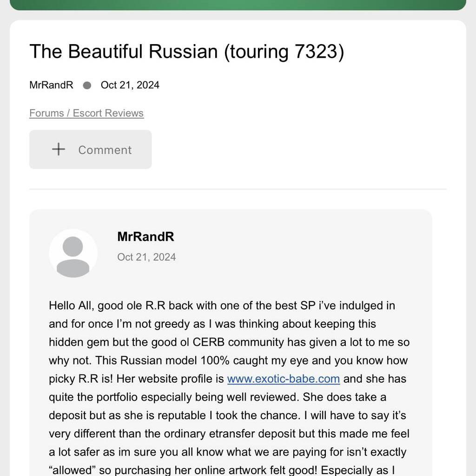Screen dimensions: 476x476
Task: Click the gray dot separator near date
Action: pos(87,86)
